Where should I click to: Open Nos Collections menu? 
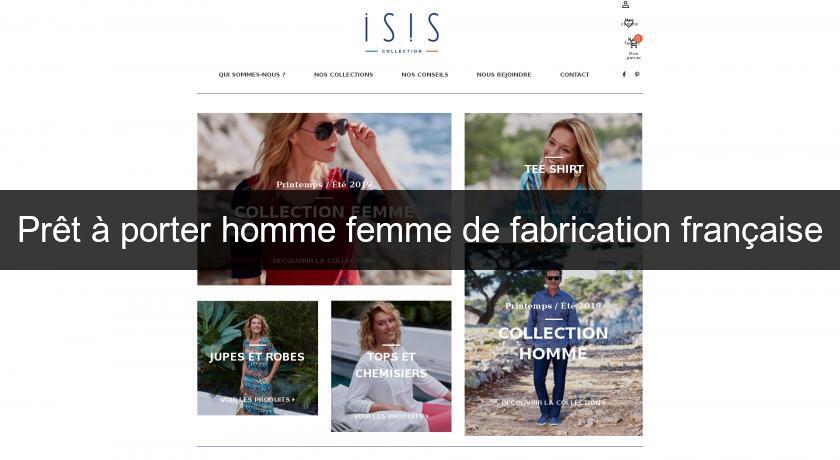[x=343, y=74]
